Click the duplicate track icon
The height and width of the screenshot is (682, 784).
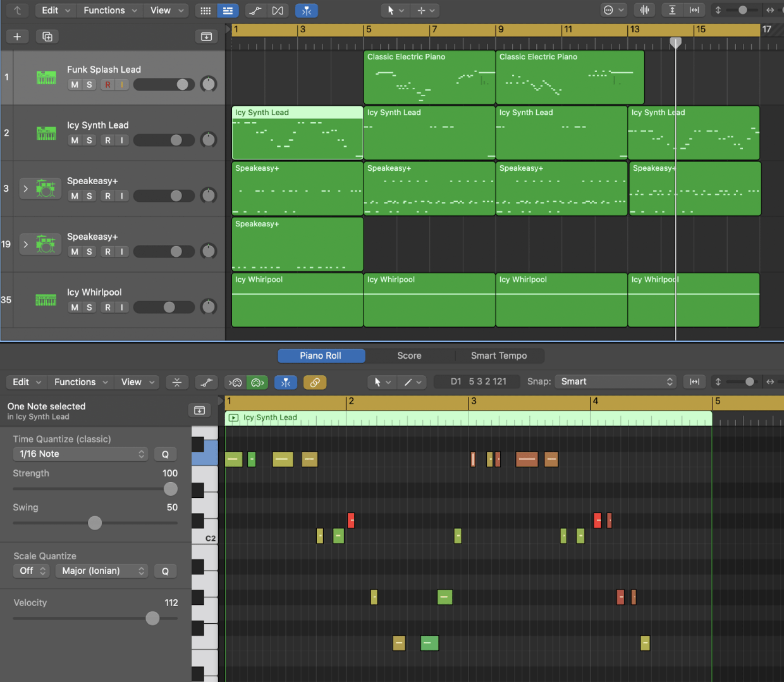coord(47,37)
